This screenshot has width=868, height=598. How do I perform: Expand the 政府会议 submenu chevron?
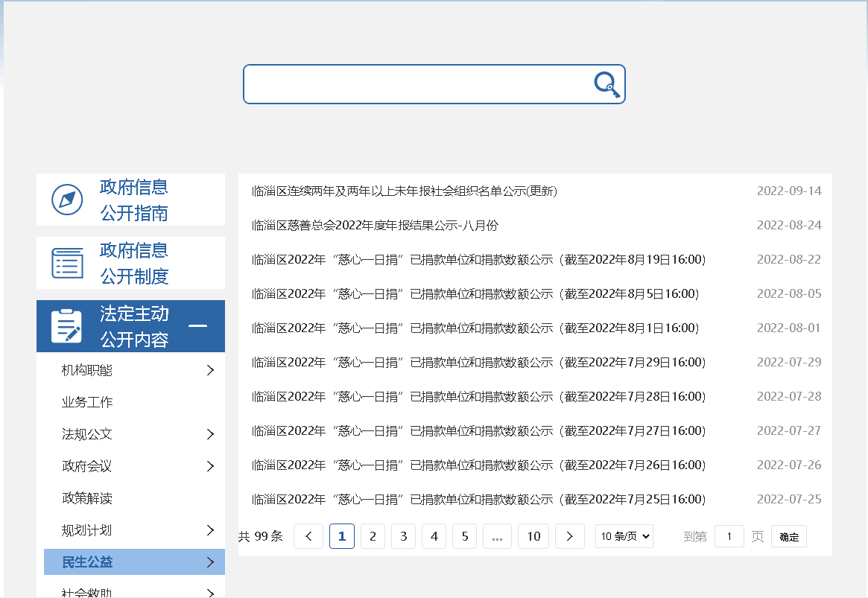point(210,466)
